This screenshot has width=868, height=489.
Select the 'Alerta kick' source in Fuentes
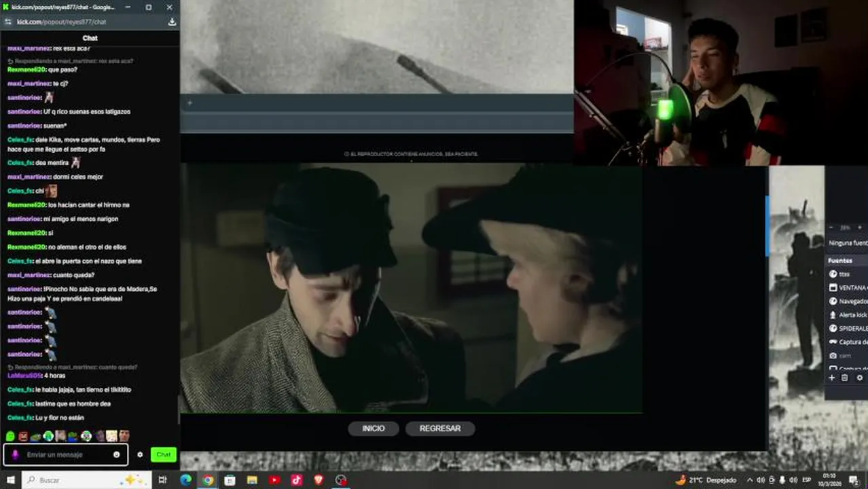847,314
